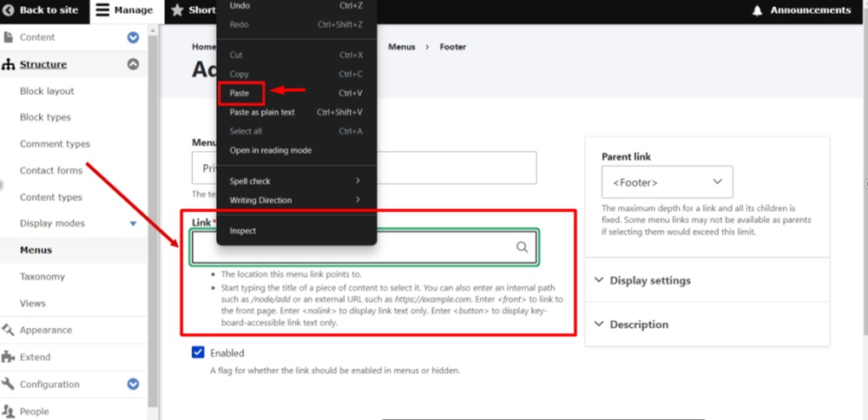Open Comment types in sidebar
This screenshot has height=420, width=868.
coord(55,144)
